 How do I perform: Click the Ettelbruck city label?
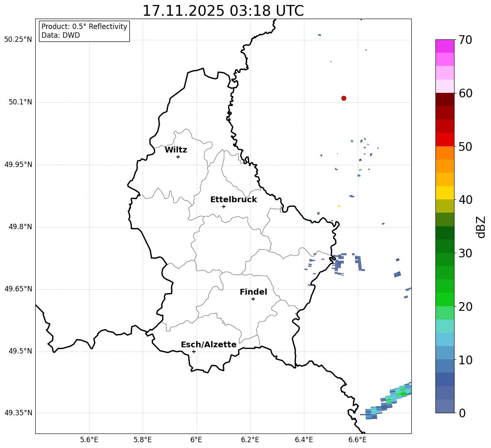click(233, 200)
